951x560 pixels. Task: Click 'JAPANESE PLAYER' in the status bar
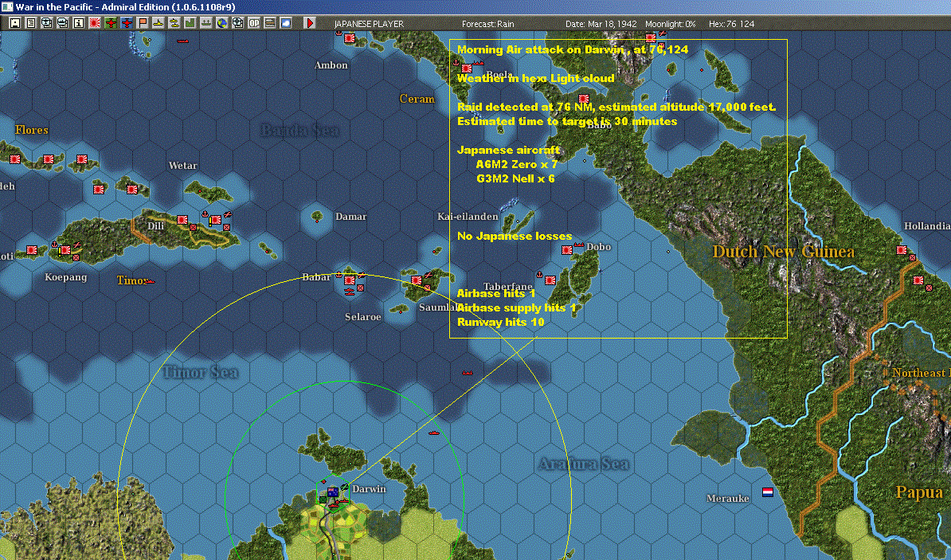click(369, 24)
